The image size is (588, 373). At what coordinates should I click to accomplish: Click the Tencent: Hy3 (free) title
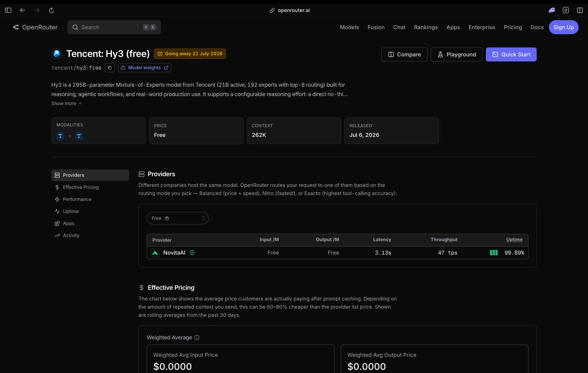coord(108,53)
